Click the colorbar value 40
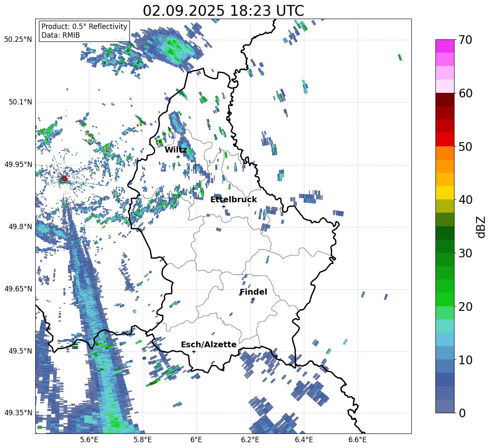This screenshot has width=491, height=448. 466,200
